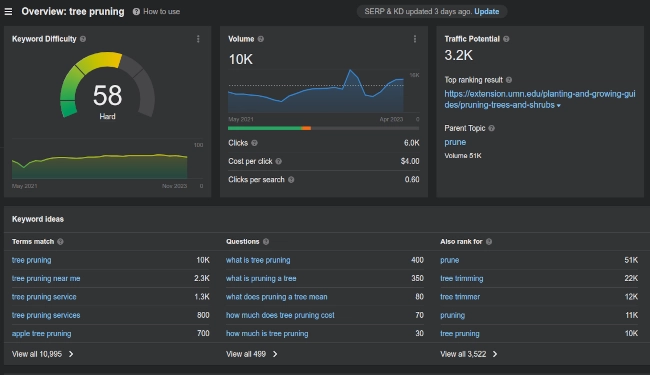Click View all 499 questions
The width and height of the screenshot is (650, 375).
[246, 354]
